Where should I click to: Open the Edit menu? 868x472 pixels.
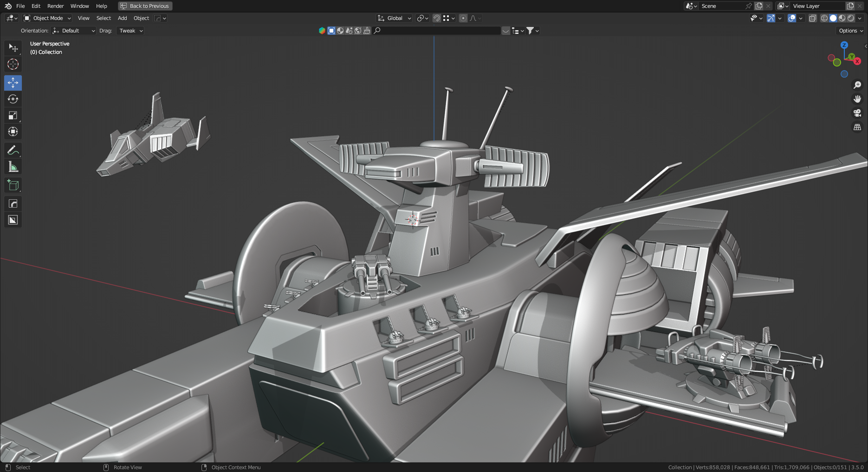click(x=36, y=6)
